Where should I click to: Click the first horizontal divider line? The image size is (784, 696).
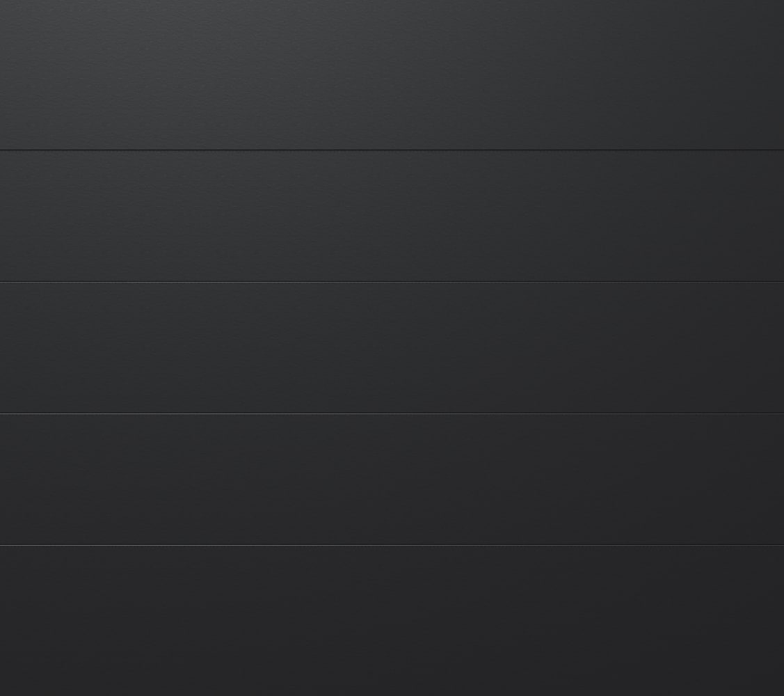point(392,150)
